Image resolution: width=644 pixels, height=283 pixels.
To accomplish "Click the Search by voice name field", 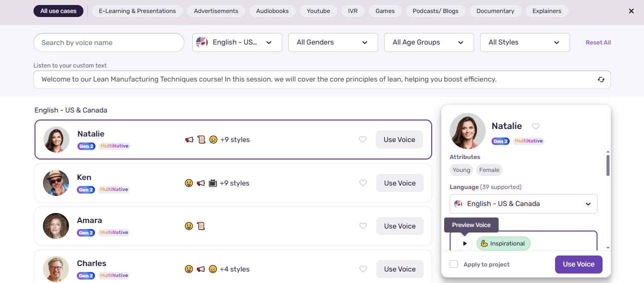I will [x=109, y=42].
